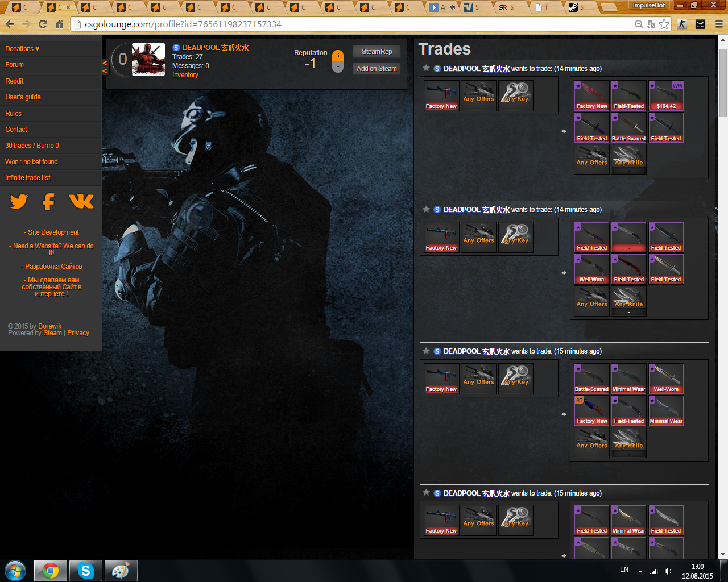Go back with the browser back arrow
This screenshot has width=728, height=582.
coord(10,24)
